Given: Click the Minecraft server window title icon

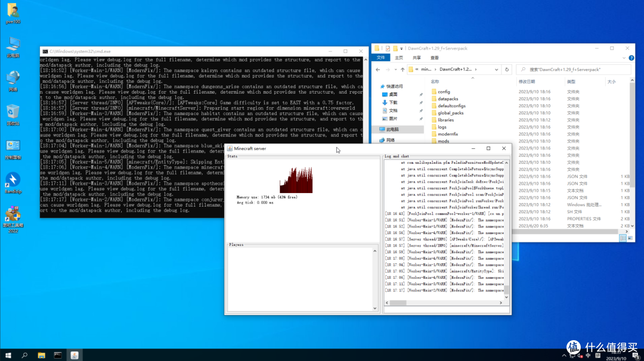Looking at the screenshot, I should tap(230, 148).
